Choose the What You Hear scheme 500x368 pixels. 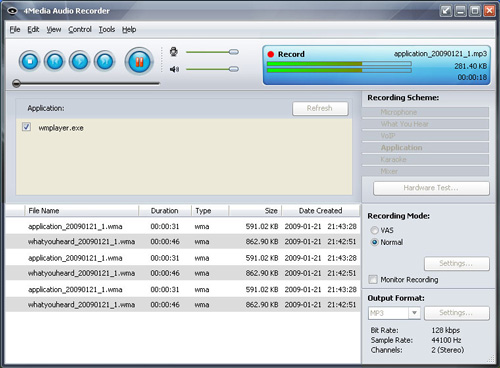pos(425,124)
